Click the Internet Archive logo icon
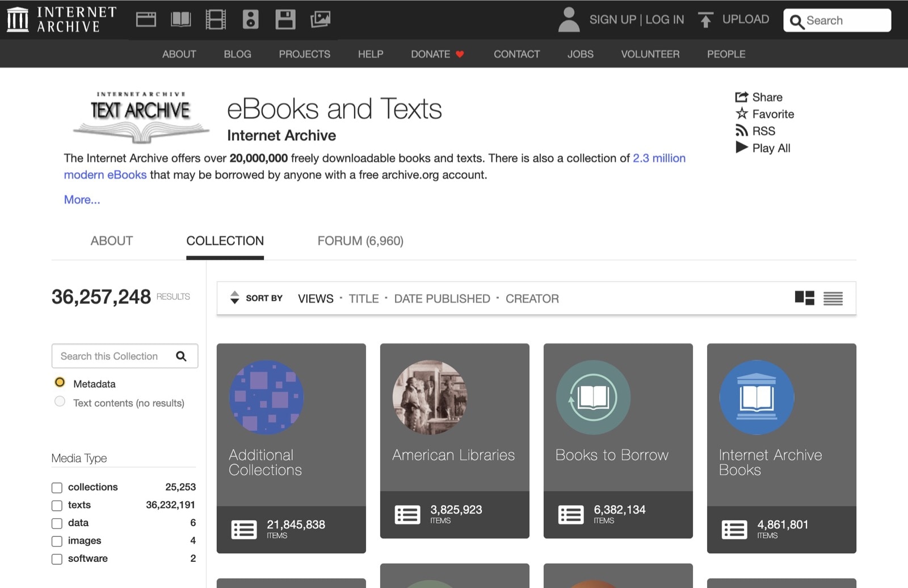Screen dimensions: 908x588 (17, 19)
